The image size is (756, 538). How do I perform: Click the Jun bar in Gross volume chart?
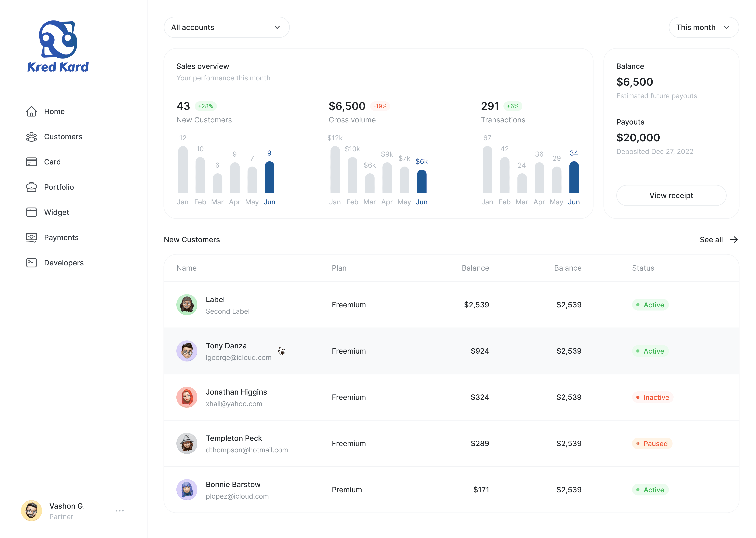(421, 182)
